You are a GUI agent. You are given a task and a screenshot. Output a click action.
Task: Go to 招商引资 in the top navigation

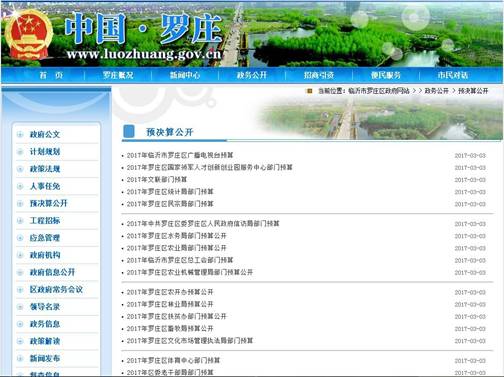[x=319, y=75]
